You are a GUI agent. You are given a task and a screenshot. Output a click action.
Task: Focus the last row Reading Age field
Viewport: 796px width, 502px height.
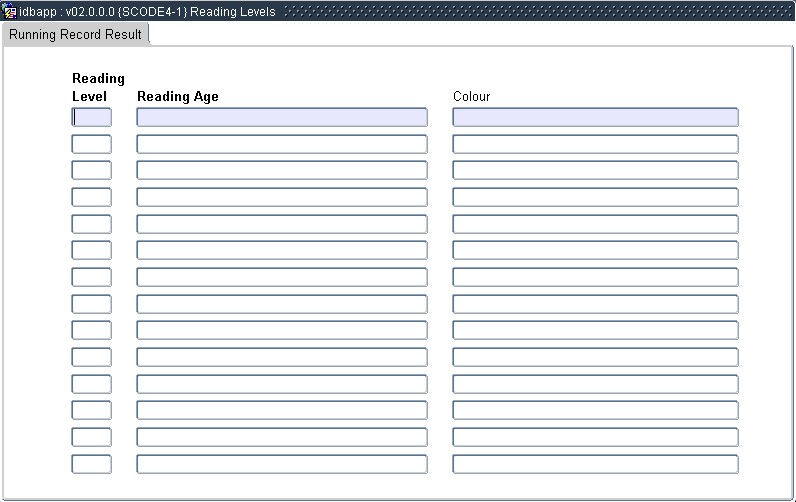[281, 464]
